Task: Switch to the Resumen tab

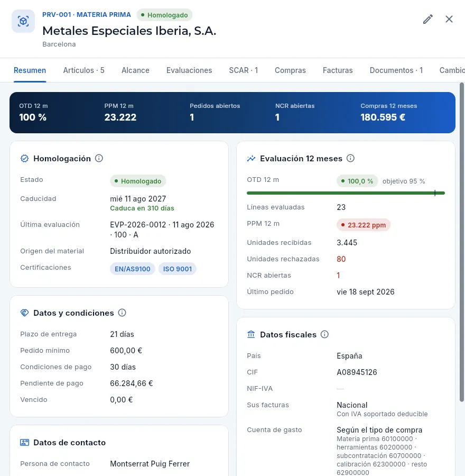Action: pyautogui.click(x=30, y=70)
